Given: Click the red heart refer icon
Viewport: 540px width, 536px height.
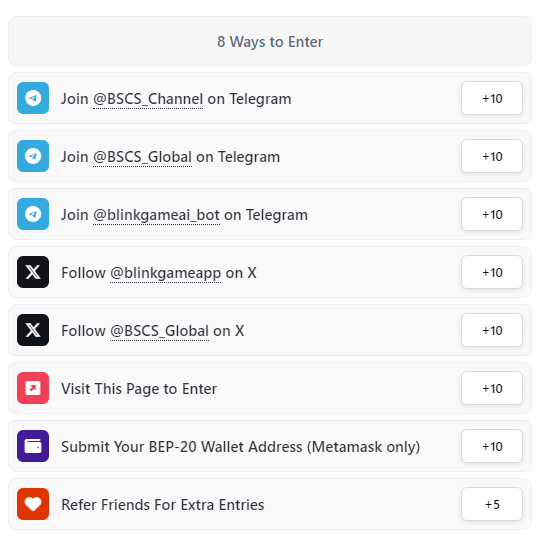Looking at the screenshot, I should [x=33, y=504].
